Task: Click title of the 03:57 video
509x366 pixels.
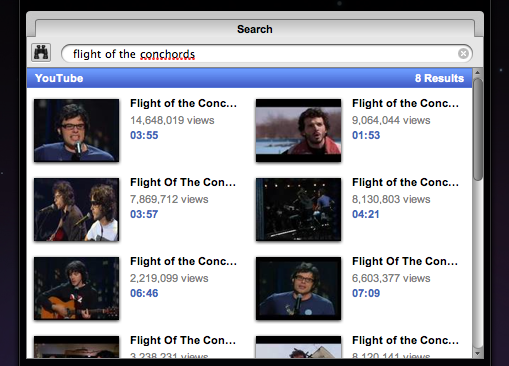Action: click(x=183, y=182)
